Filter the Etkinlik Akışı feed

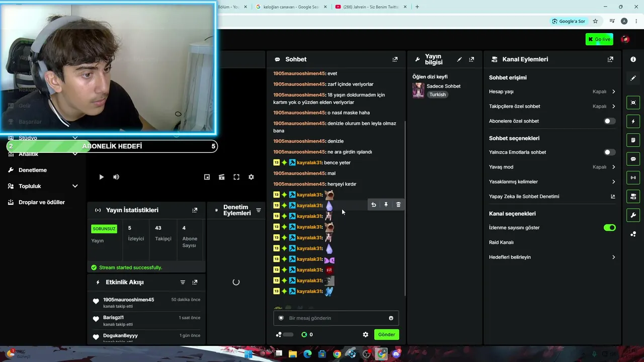point(183,283)
